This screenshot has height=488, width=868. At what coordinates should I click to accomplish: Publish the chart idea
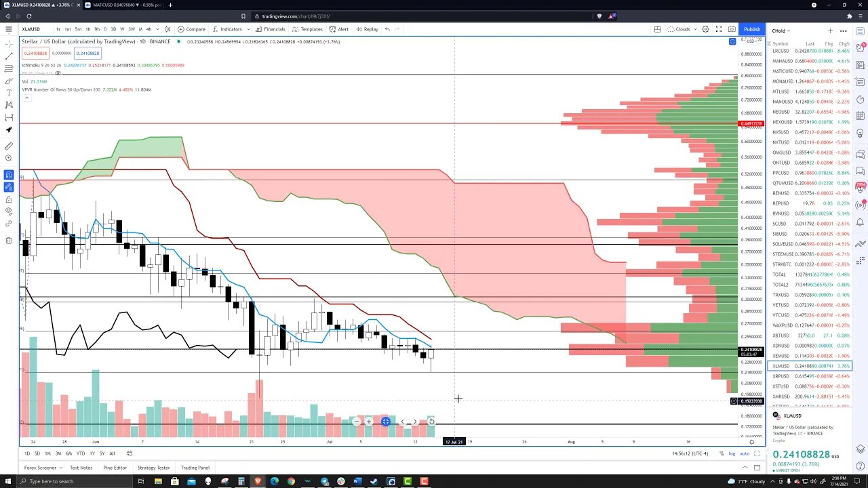pos(752,29)
